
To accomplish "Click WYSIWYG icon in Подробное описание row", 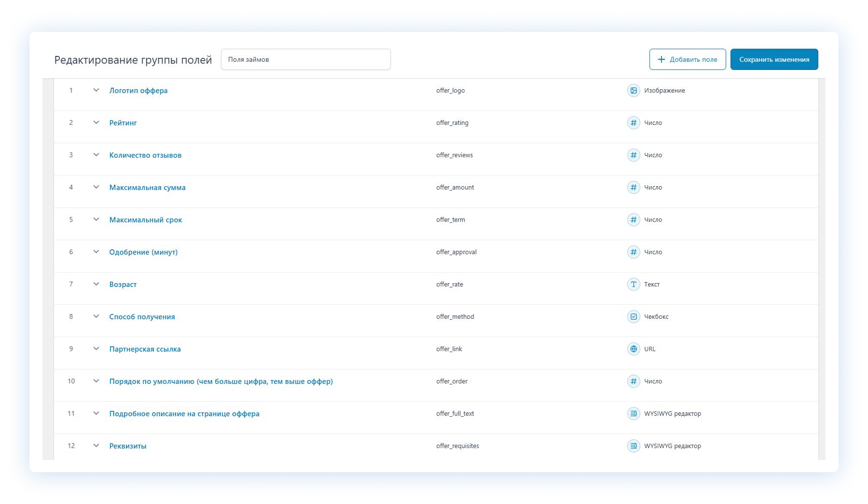I will (634, 414).
